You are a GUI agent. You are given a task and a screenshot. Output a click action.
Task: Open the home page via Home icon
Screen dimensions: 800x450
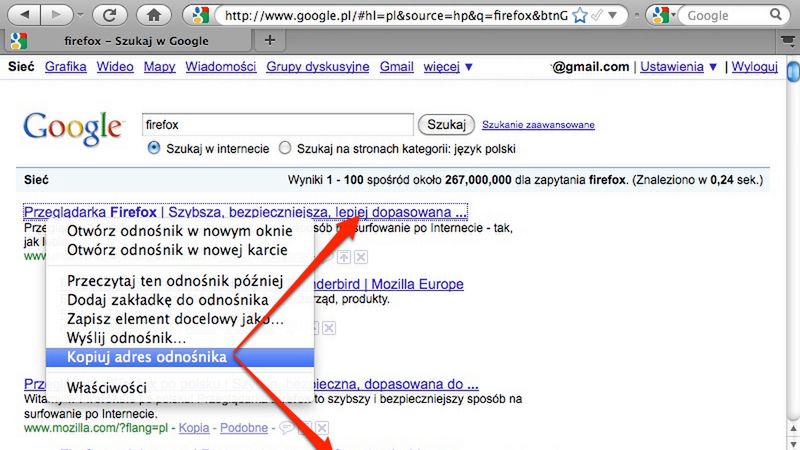(154, 15)
